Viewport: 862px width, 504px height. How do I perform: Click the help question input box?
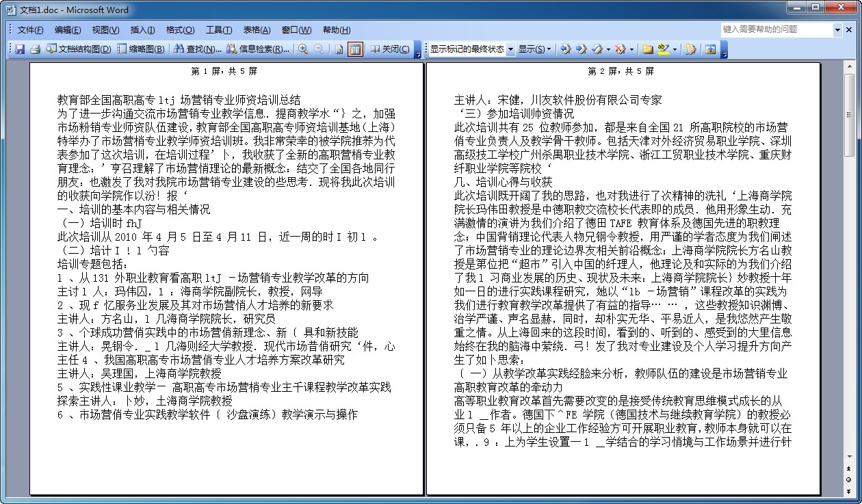pyautogui.click(x=776, y=29)
